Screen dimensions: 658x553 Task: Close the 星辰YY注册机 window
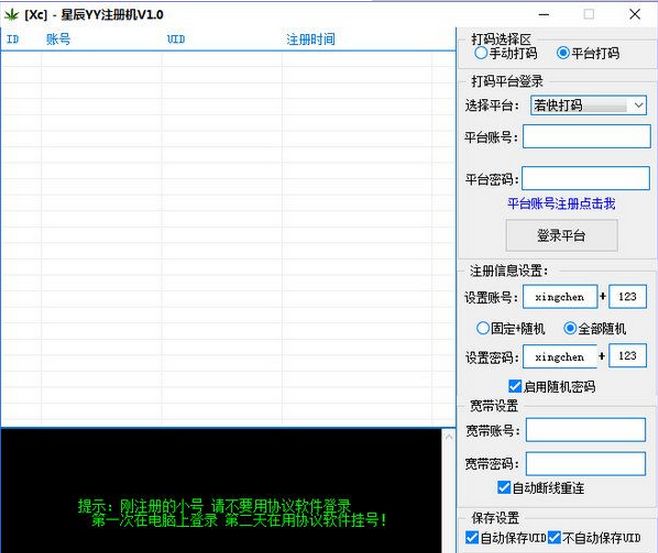click(635, 15)
